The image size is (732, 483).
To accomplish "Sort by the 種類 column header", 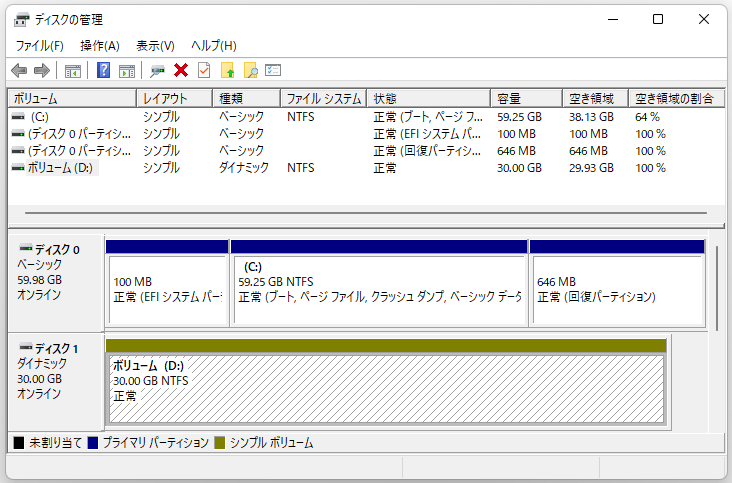I will coord(246,98).
